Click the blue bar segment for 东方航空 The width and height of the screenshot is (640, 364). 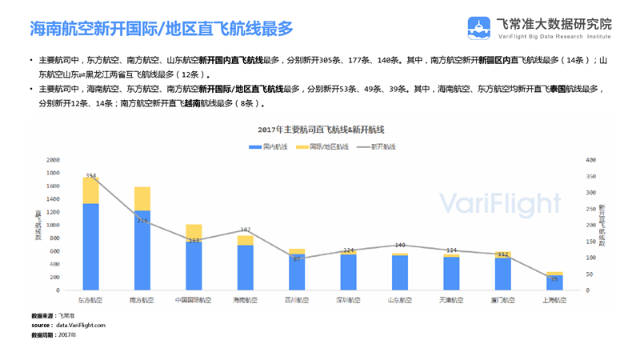(90, 247)
